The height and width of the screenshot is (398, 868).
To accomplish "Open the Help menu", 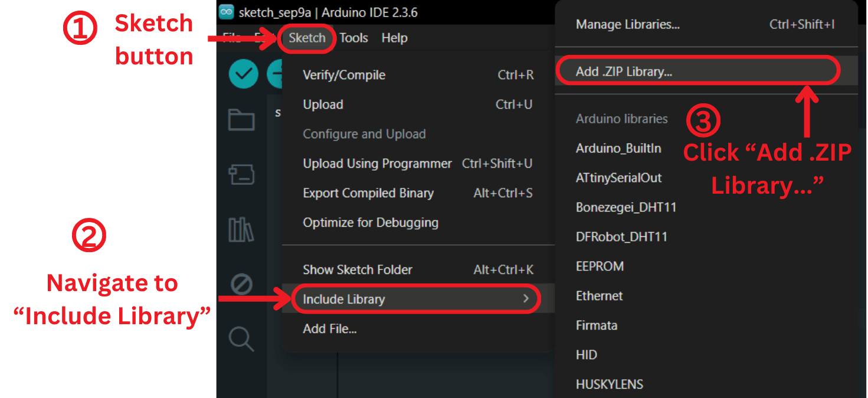I will point(394,38).
